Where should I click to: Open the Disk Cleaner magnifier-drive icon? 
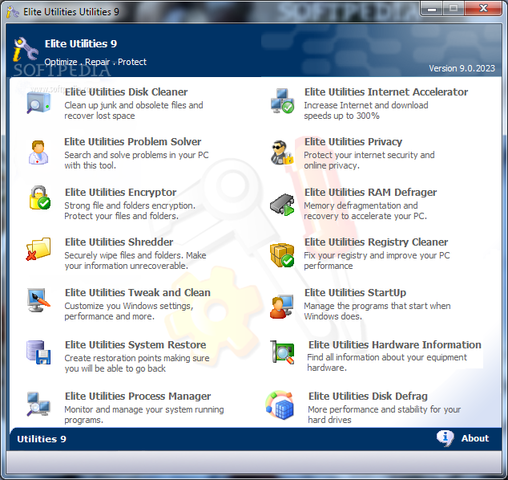pyautogui.click(x=38, y=103)
